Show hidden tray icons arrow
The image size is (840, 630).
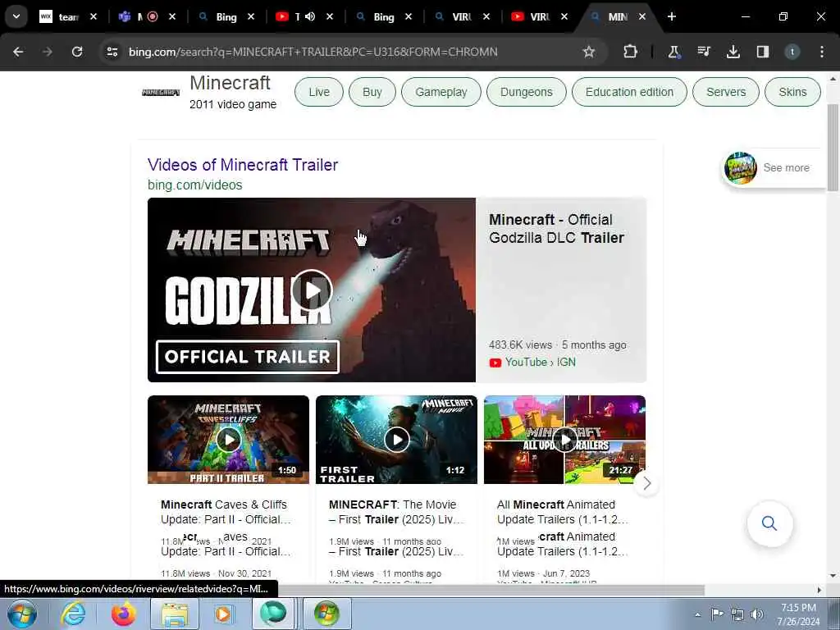[x=697, y=614]
